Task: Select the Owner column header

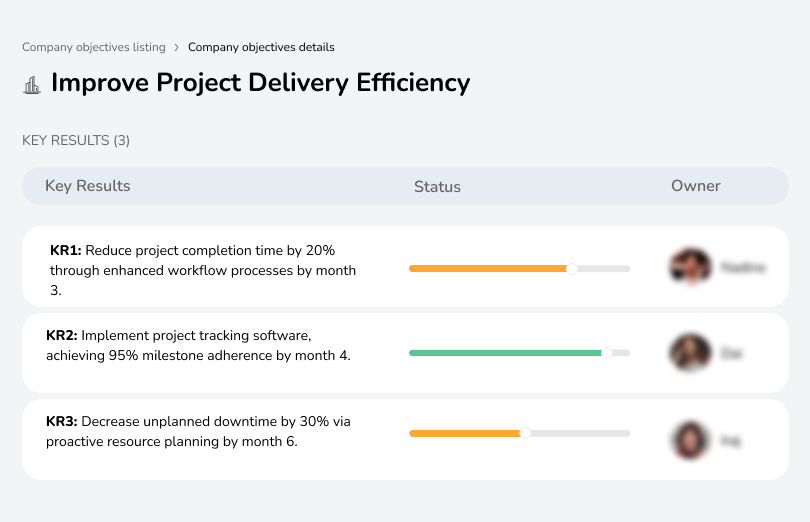Action: pos(695,186)
